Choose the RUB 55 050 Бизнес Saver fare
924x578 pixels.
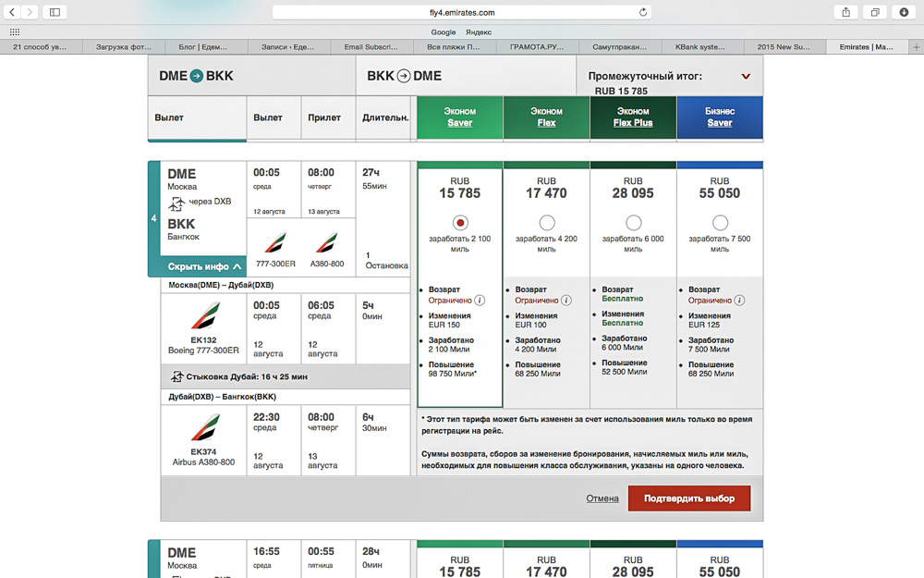[720, 223]
